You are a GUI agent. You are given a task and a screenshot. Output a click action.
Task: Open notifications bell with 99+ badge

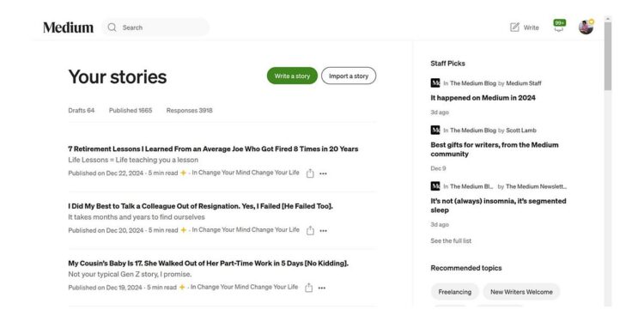(x=559, y=26)
